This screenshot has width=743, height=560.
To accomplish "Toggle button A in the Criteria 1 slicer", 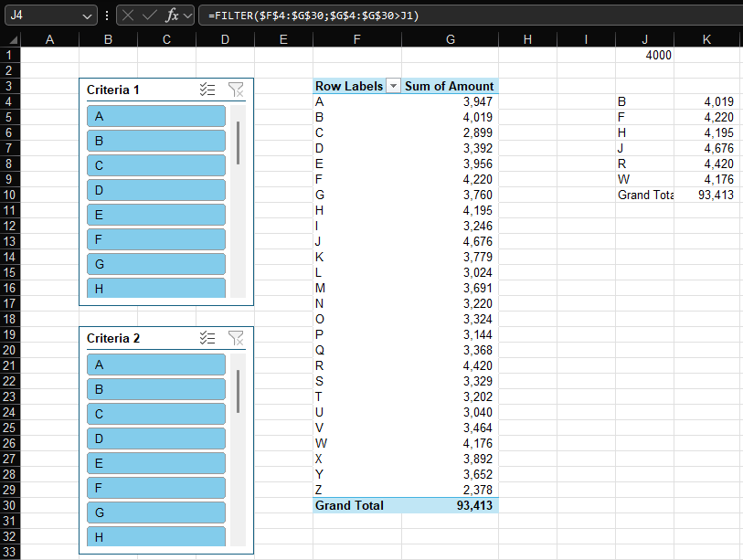I will coord(155,116).
